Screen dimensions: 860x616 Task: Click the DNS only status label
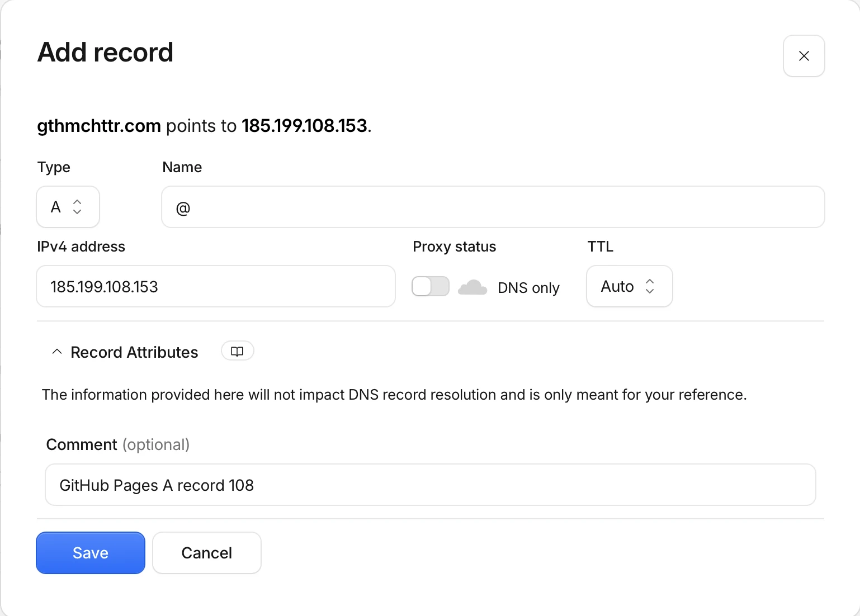tap(528, 288)
